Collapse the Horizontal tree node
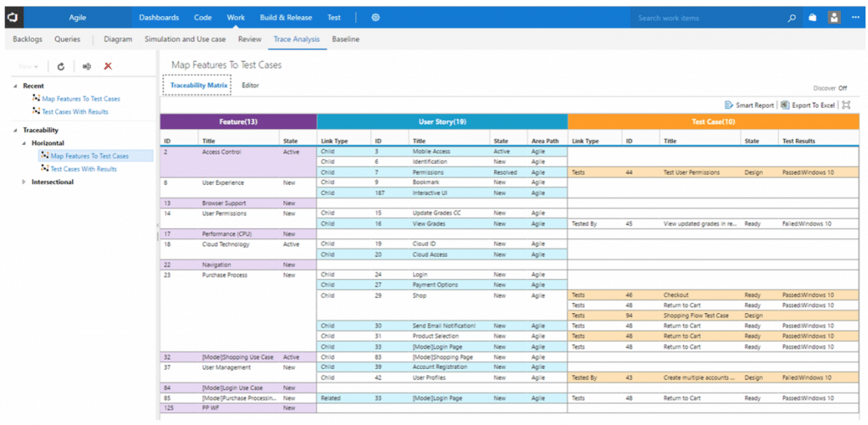The width and height of the screenshot is (868, 425). point(24,143)
